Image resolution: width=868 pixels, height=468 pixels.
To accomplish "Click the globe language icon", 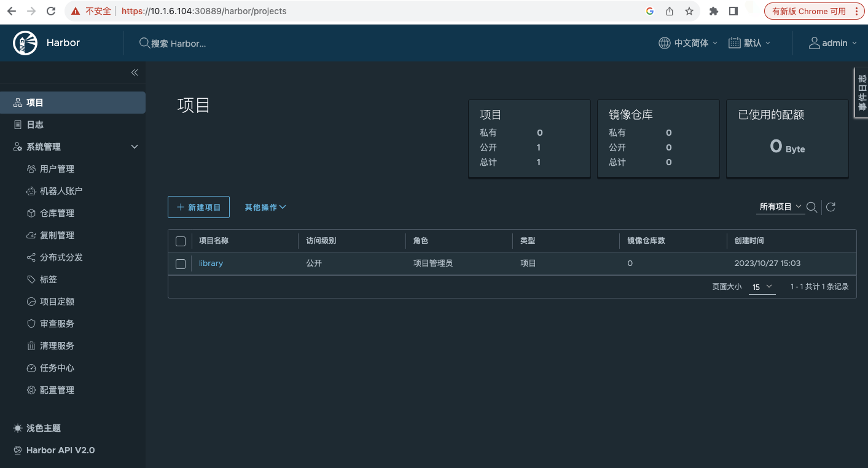I will [665, 43].
